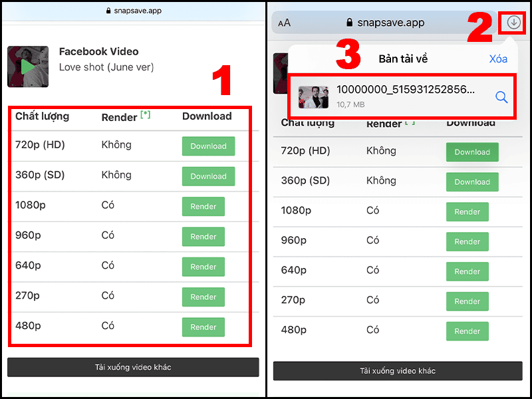Download 360p (SD) video in left panel
Viewport: 532px width, 399px height.
(208, 176)
